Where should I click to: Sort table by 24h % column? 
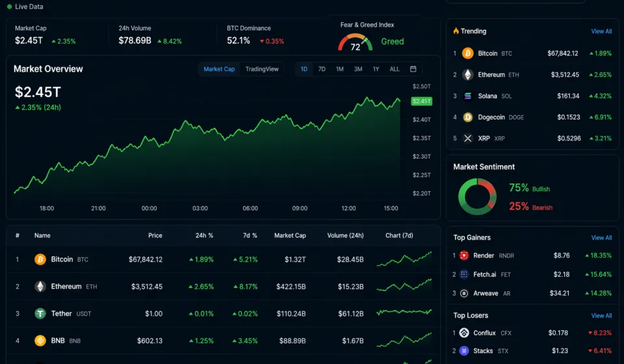pyautogui.click(x=205, y=235)
